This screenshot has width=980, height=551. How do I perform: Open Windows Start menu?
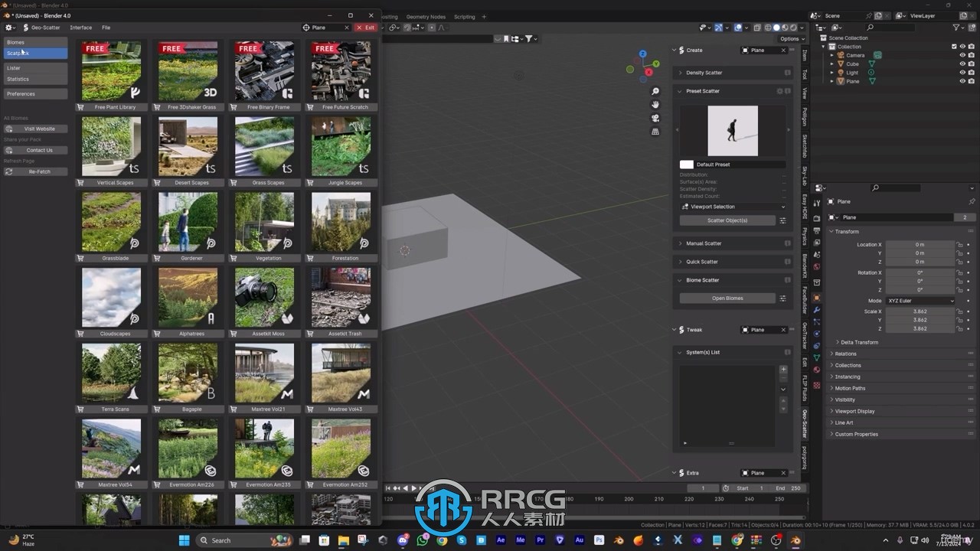click(184, 540)
